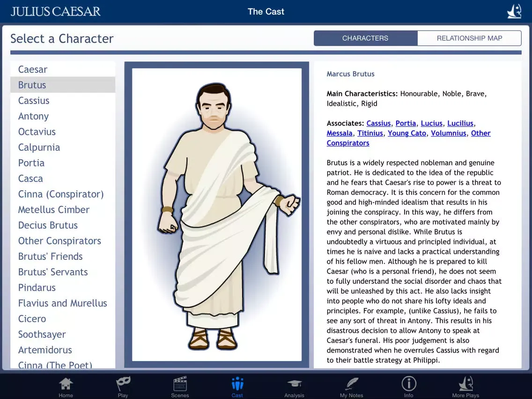Follow the Titinius associate link
The height and width of the screenshot is (399, 532).
(370, 133)
